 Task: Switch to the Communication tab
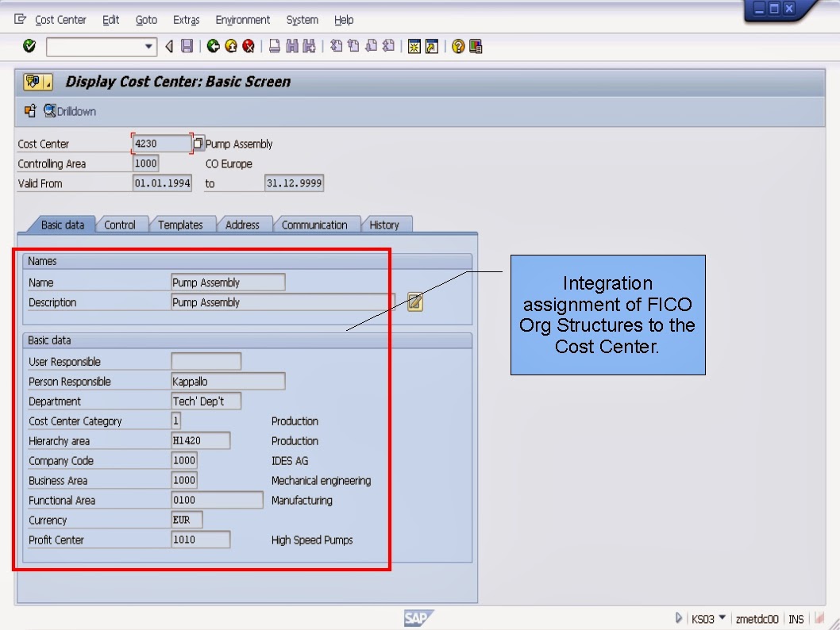(x=314, y=225)
